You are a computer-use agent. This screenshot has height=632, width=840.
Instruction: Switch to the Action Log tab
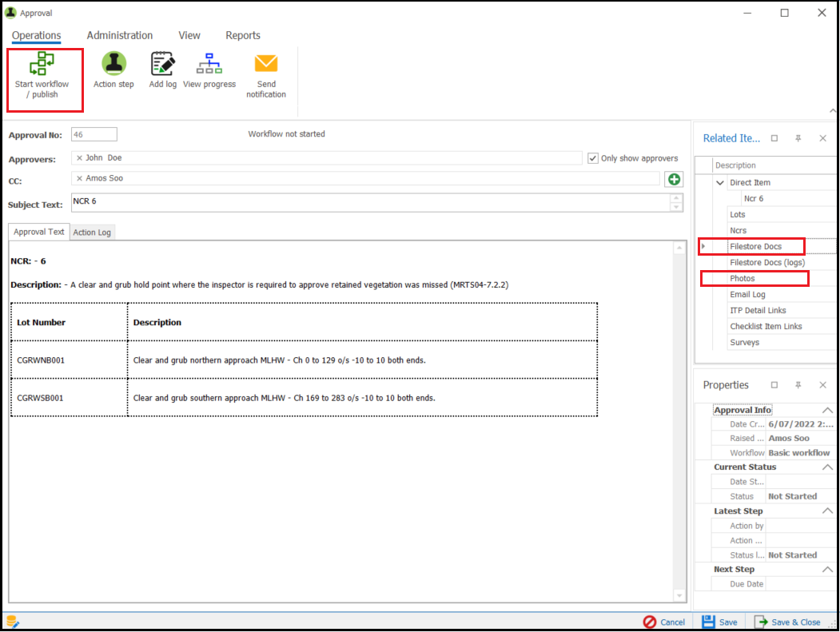tap(92, 233)
